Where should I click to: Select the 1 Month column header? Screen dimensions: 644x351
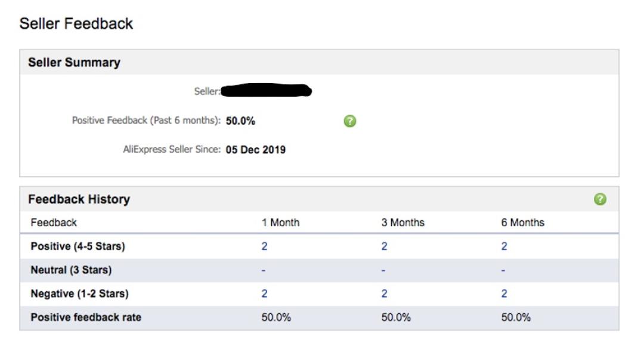(x=281, y=223)
